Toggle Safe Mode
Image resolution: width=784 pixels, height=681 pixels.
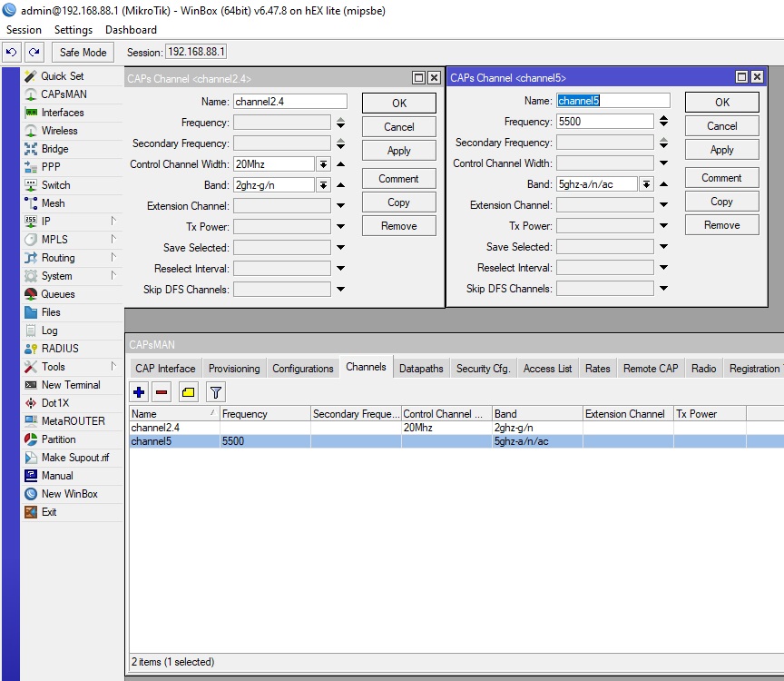83,52
